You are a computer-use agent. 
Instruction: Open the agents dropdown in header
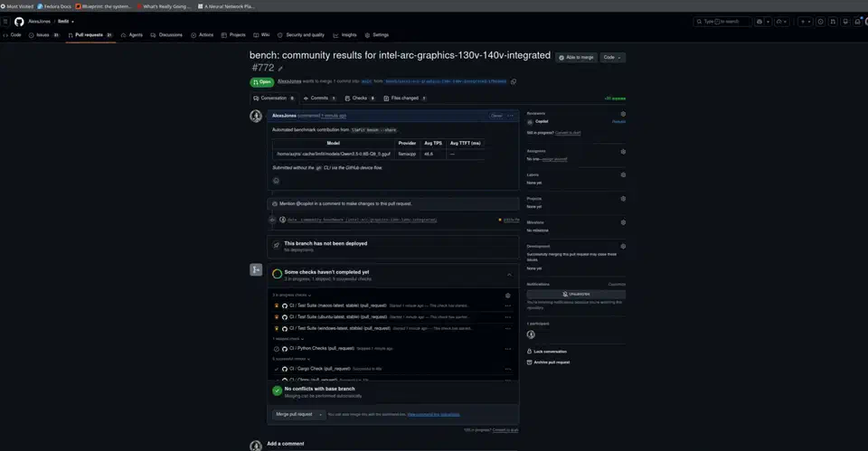point(781,22)
